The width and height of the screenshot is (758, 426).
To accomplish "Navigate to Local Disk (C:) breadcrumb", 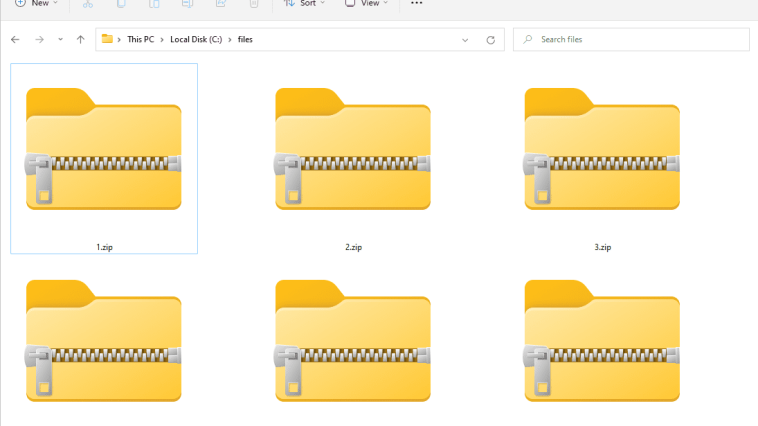I will [196, 40].
